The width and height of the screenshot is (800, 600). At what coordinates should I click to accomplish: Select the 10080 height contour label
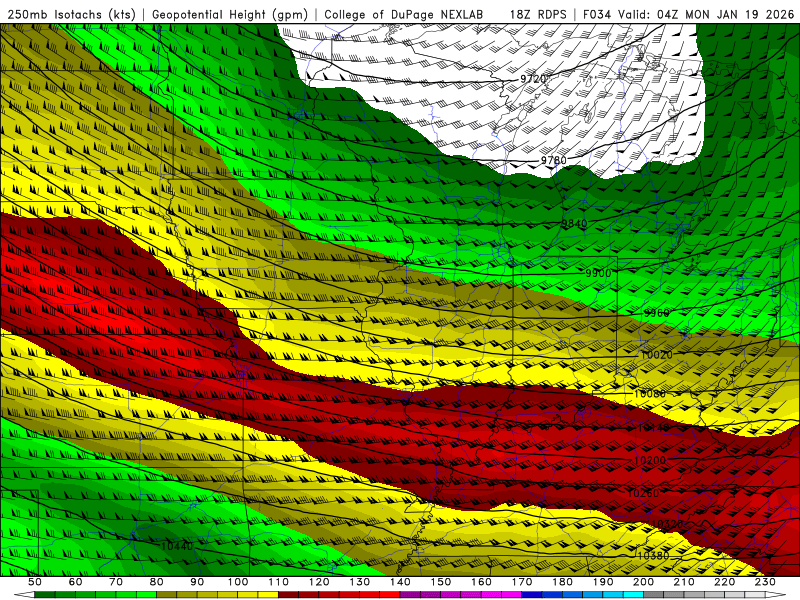click(x=649, y=393)
